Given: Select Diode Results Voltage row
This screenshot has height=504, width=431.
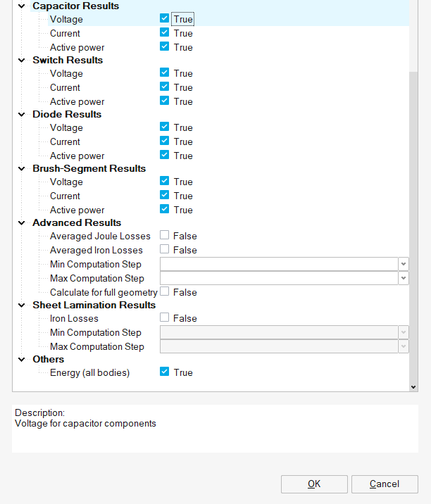Looking at the screenshot, I should tap(66, 127).
